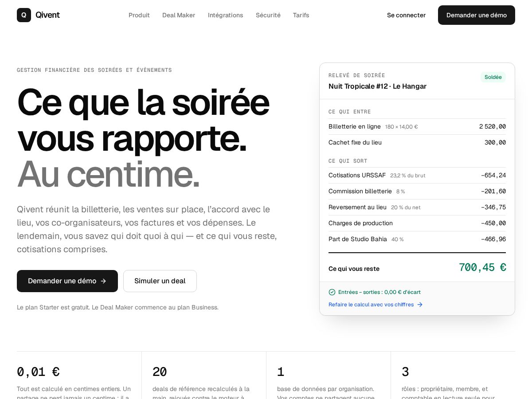Image resolution: width=532 pixels, height=399 pixels.
Task: Click the −466,96 amount
Action: coord(493,239)
